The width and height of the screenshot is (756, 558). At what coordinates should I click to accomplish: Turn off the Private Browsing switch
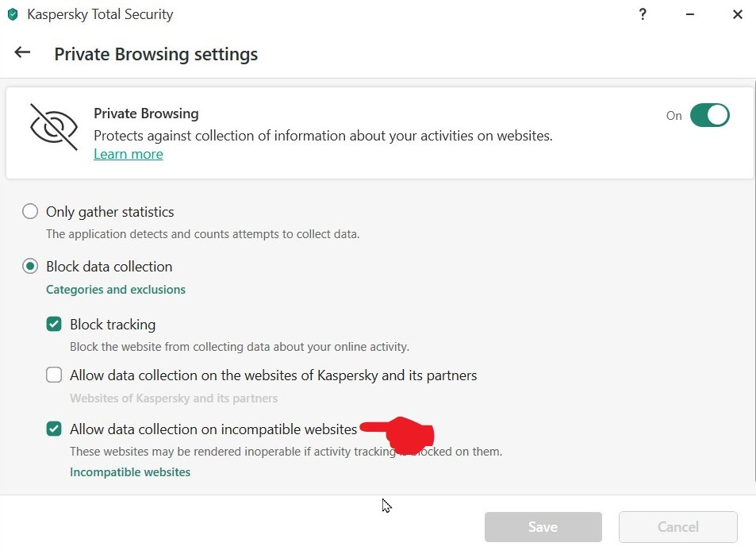[709, 115]
